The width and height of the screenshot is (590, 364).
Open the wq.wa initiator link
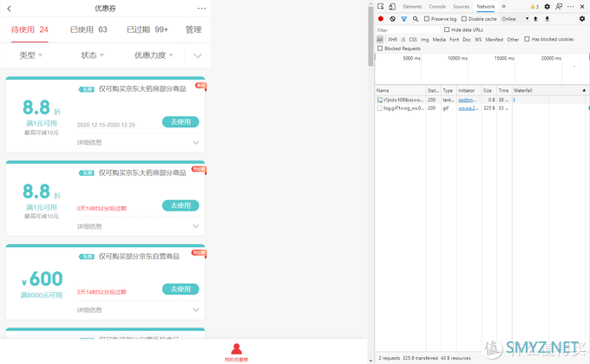[x=468, y=108]
